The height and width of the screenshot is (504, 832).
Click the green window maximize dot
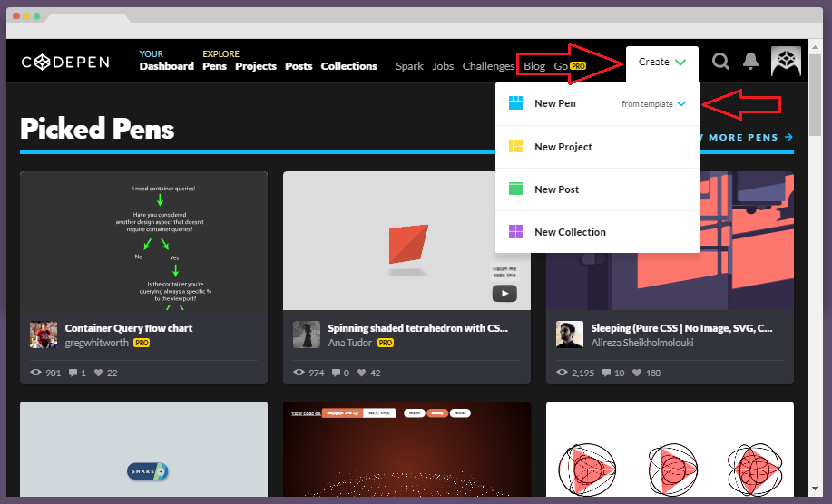[36, 16]
